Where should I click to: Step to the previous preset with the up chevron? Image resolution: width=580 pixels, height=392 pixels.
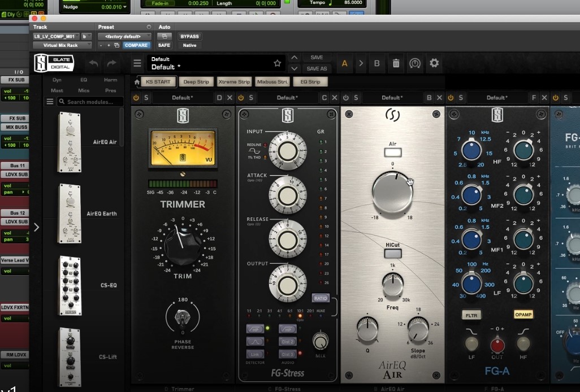tap(294, 58)
